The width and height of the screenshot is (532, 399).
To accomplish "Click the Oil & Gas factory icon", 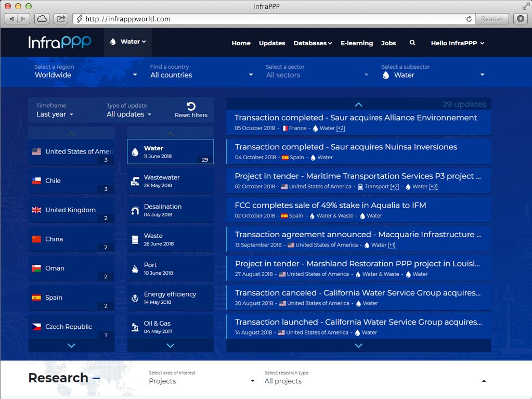I will pyautogui.click(x=135, y=327).
